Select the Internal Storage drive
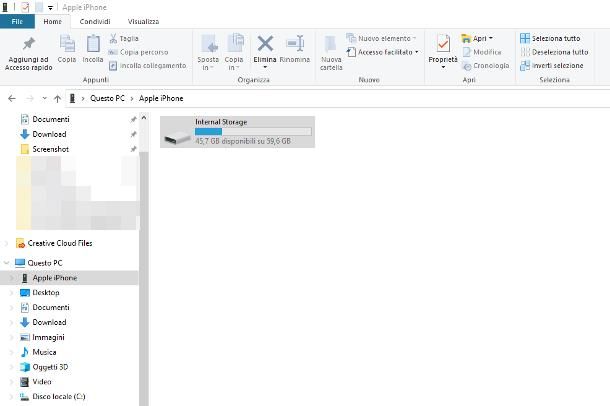The width and height of the screenshot is (610, 406). pyautogui.click(x=237, y=132)
